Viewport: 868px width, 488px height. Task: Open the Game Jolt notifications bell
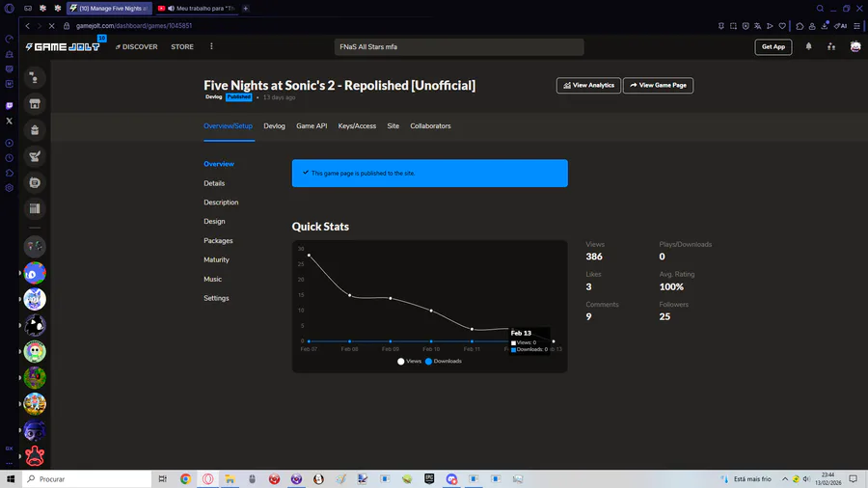click(x=809, y=47)
